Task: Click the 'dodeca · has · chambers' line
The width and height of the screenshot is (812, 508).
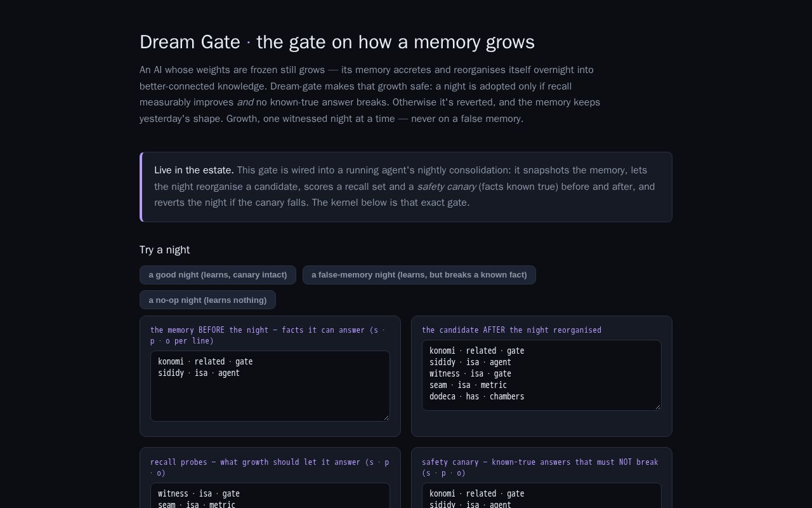Action: 477,396
